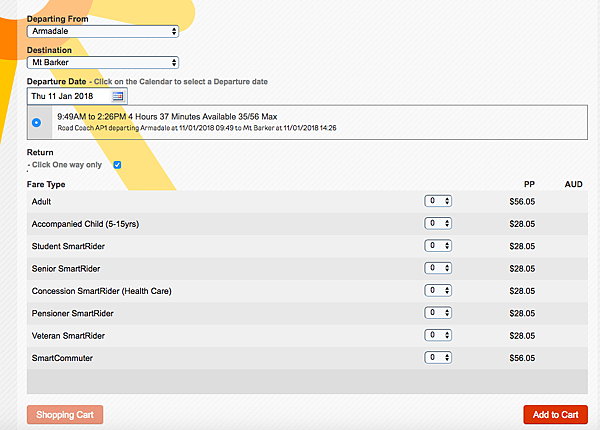Open the Adult quantity dropdown
The height and width of the screenshot is (430, 600).
[438, 201]
